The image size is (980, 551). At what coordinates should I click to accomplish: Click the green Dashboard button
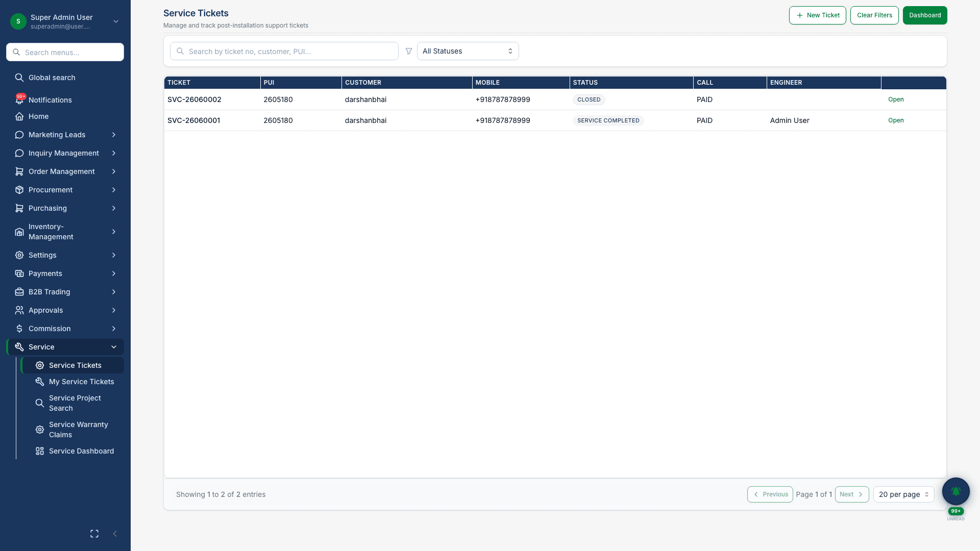coord(925,15)
